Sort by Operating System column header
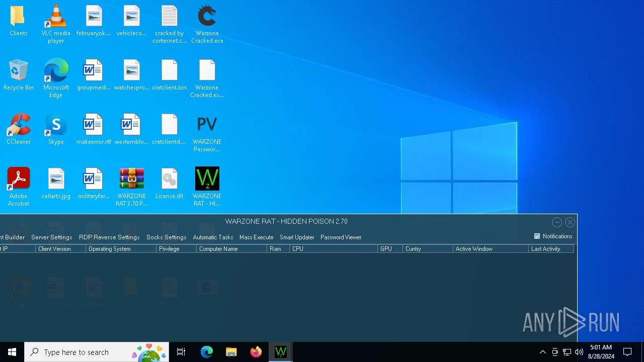This screenshot has height=362, width=644. (121, 249)
